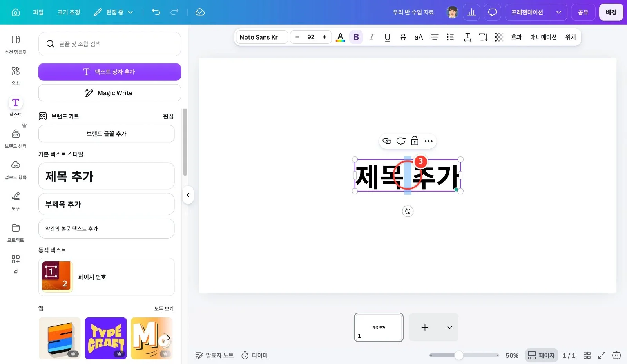
Task: Open the 위치 position option
Action: 570,37
